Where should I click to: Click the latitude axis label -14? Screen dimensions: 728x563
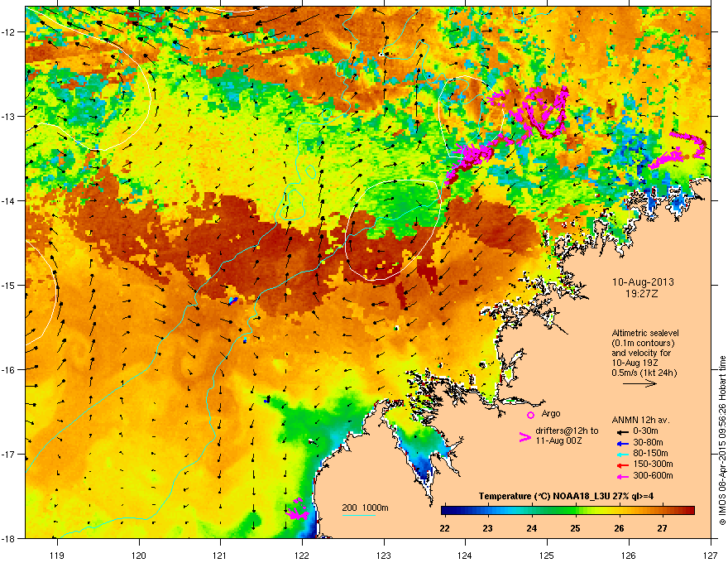click(8, 200)
